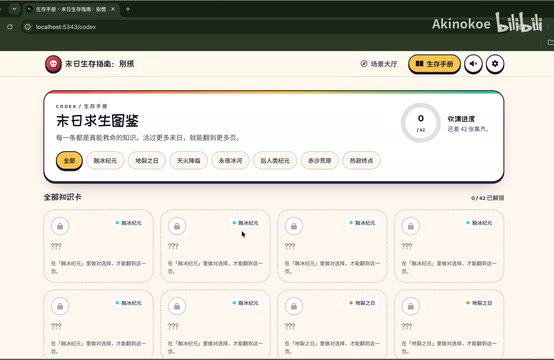The height and width of the screenshot is (360, 554).
Task: Click the CODEX / 生存手册 breadcrumb text
Action: (x=82, y=106)
